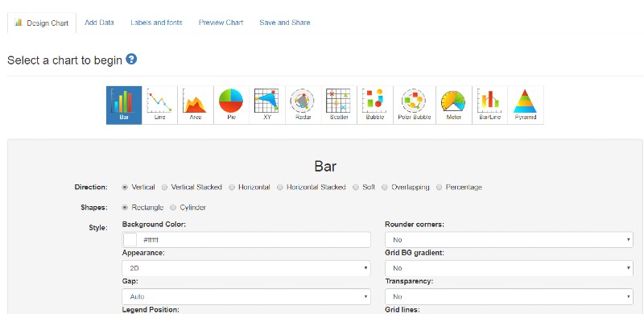Choose the Bar/Line chart icon
644x314 pixels.
coord(490,105)
